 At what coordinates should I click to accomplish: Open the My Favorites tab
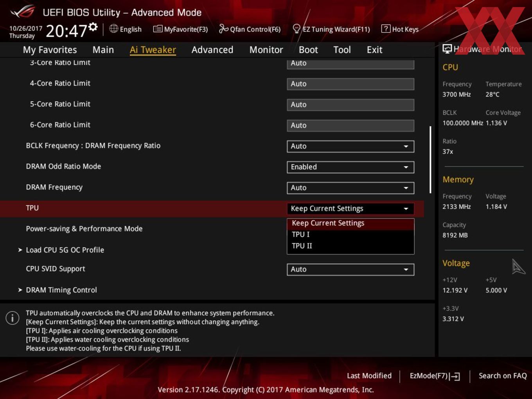click(x=50, y=50)
